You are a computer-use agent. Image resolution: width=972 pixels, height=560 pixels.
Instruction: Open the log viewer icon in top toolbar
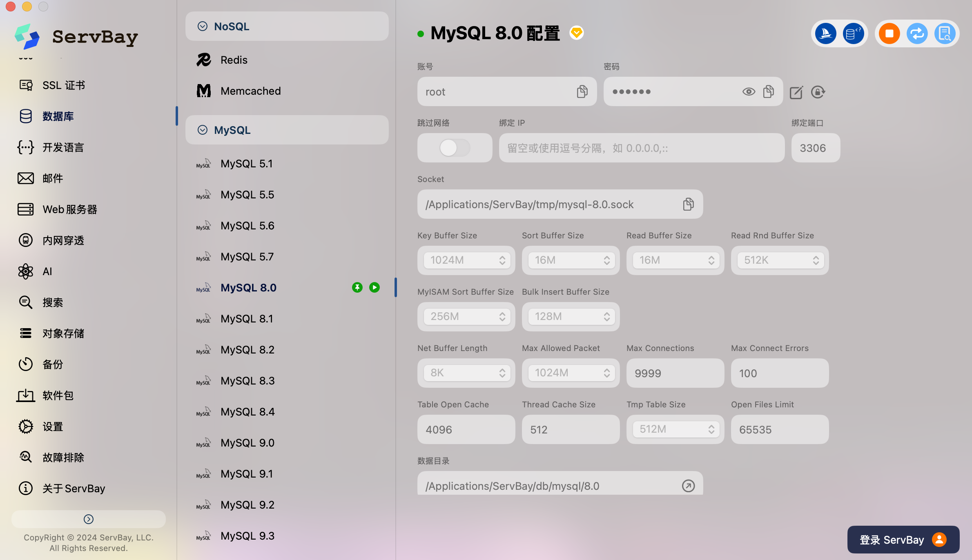point(945,33)
